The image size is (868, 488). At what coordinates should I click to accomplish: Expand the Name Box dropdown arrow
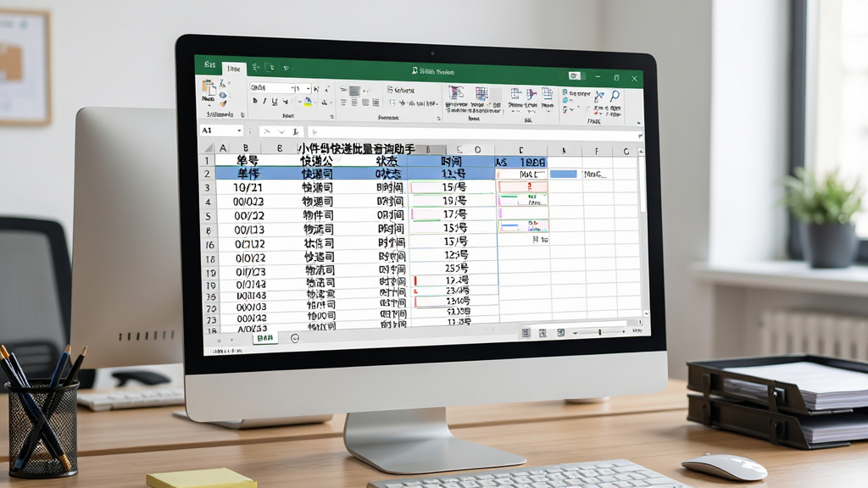[239, 130]
